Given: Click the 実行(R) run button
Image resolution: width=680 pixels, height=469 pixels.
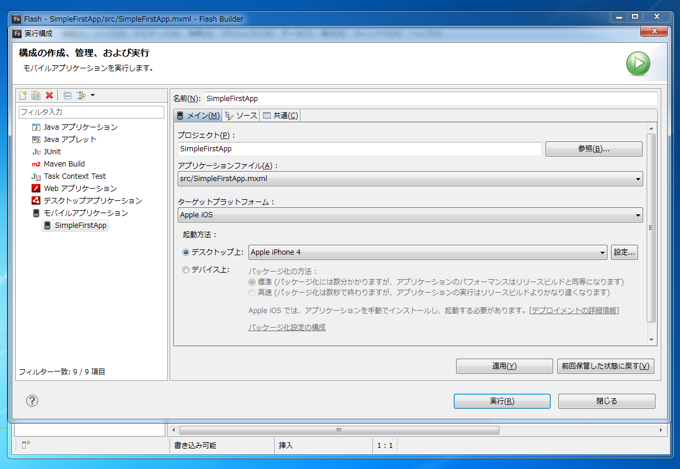Looking at the screenshot, I should [x=502, y=401].
